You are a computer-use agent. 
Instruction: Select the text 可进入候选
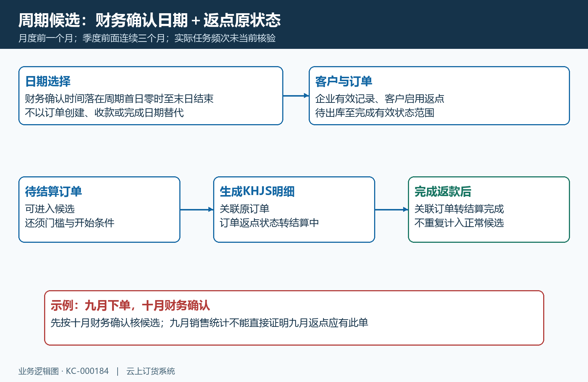pyautogui.click(x=50, y=209)
